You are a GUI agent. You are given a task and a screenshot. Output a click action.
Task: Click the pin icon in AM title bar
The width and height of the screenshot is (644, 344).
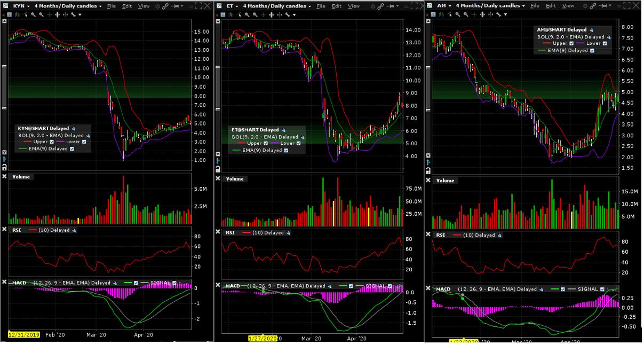pos(603,6)
